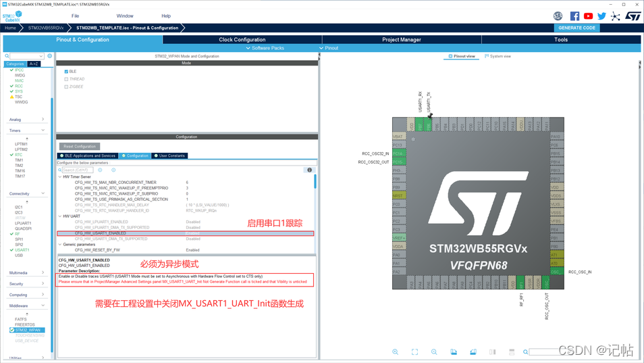
Task: Go to the previous parameter search result
Action: [100, 170]
